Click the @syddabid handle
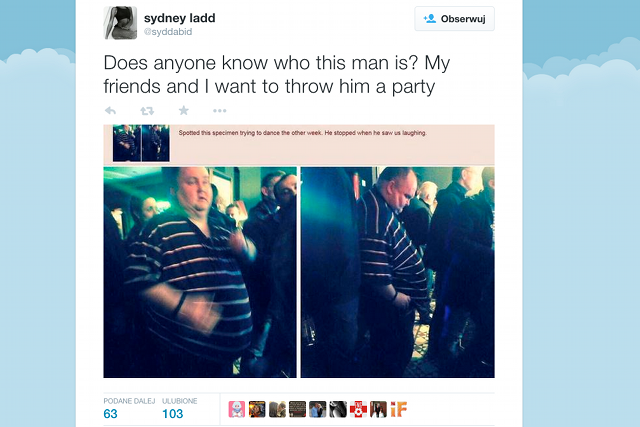The height and width of the screenshot is (427, 640). click(x=168, y=32)
